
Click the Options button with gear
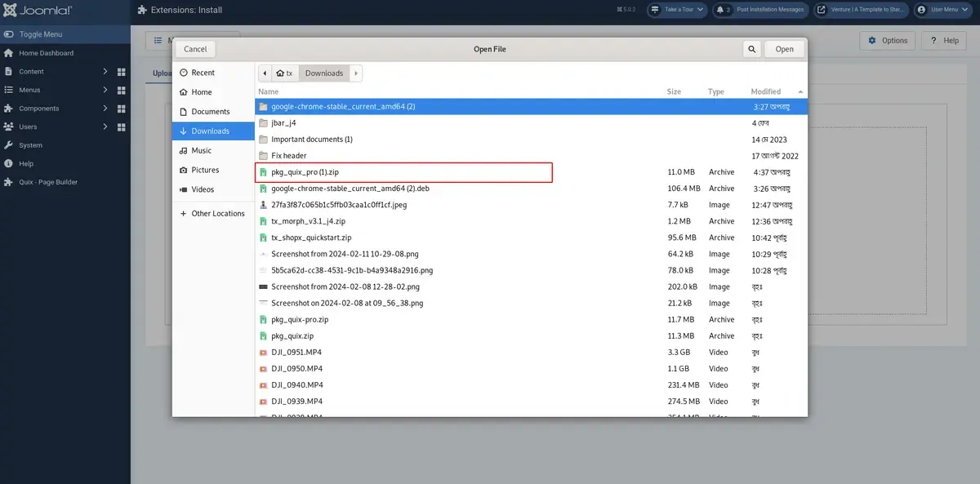point(888,41)
